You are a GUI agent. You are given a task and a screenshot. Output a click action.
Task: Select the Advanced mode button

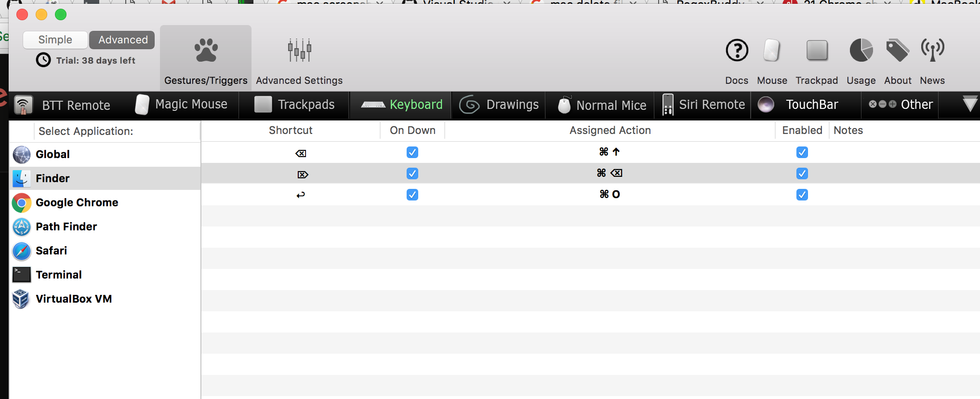pos(122,40)
